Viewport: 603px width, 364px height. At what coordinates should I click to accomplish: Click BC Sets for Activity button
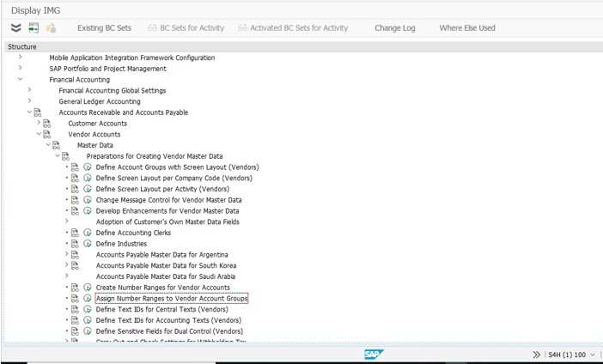(x=186, y=28)
